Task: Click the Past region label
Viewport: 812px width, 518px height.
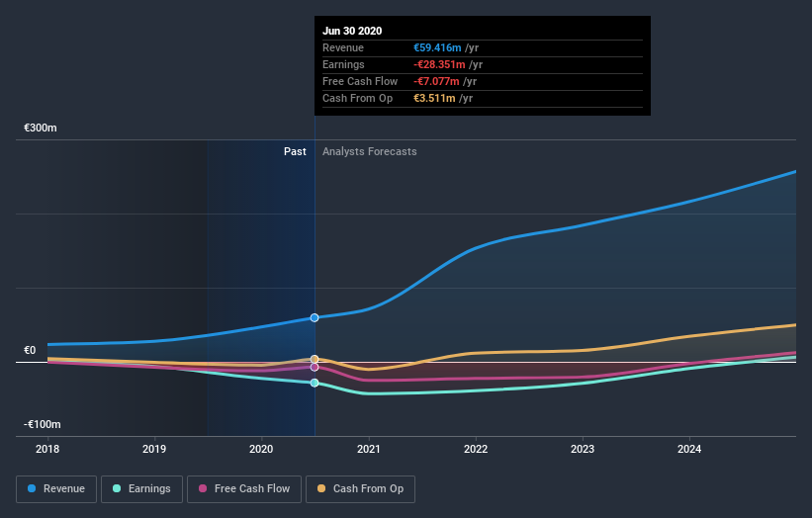Action: point(295,151)
